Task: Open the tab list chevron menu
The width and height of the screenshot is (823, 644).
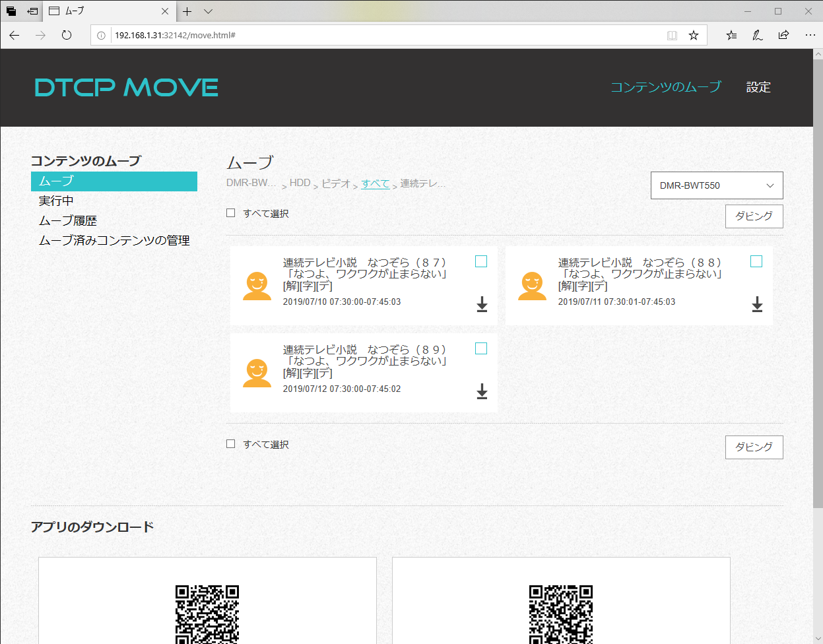Action: tap(208, 11)
